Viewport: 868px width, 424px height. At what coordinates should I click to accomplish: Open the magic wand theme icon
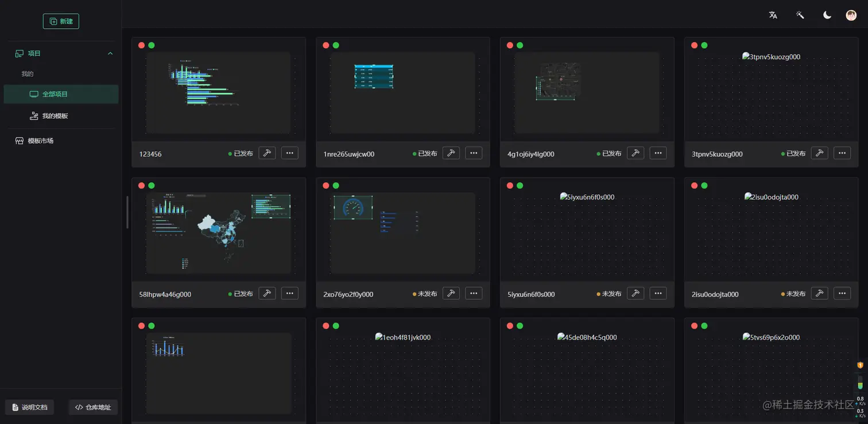click(800, 16)
